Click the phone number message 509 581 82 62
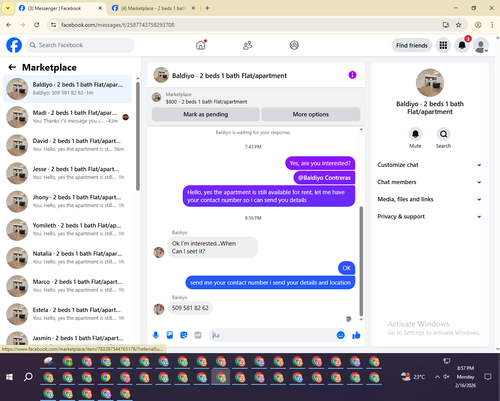This screenshot has width=500, height=401. pos(190,308)
